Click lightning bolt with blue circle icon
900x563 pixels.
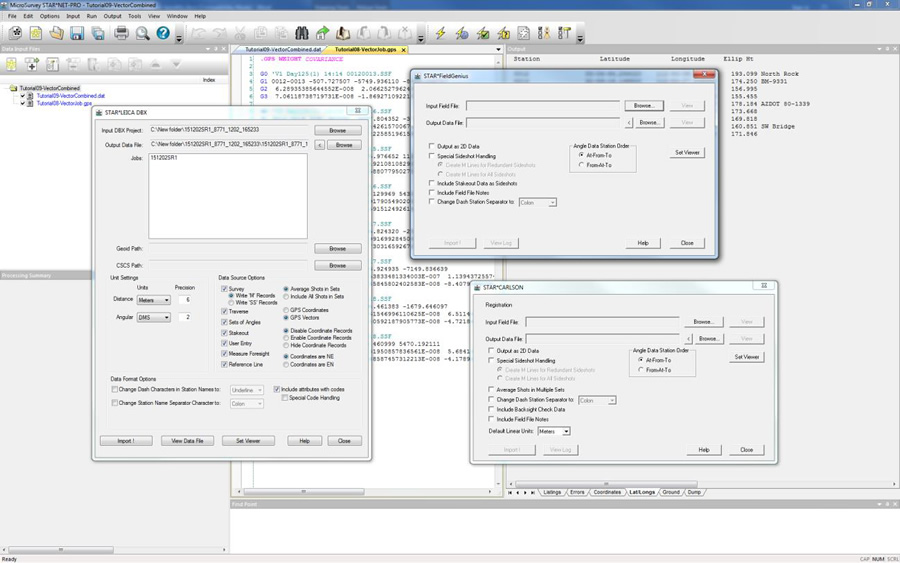461,33
